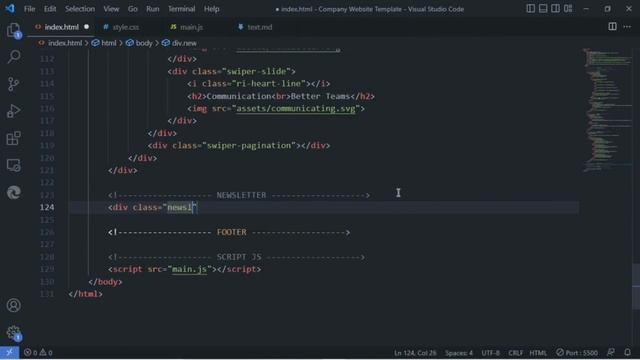Open link main.js on line 129
The width and height of the screenshot is (640, 360).
coord(189,269)
